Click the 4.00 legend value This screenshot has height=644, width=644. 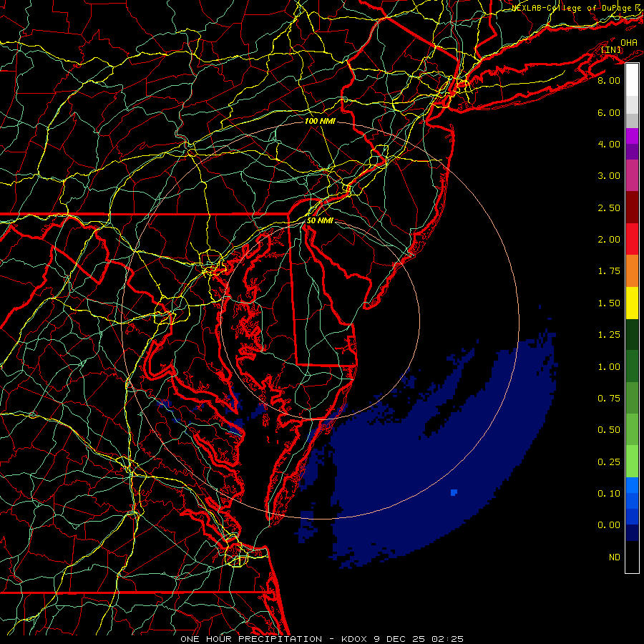pyautogui.click(x=609, y=144)
